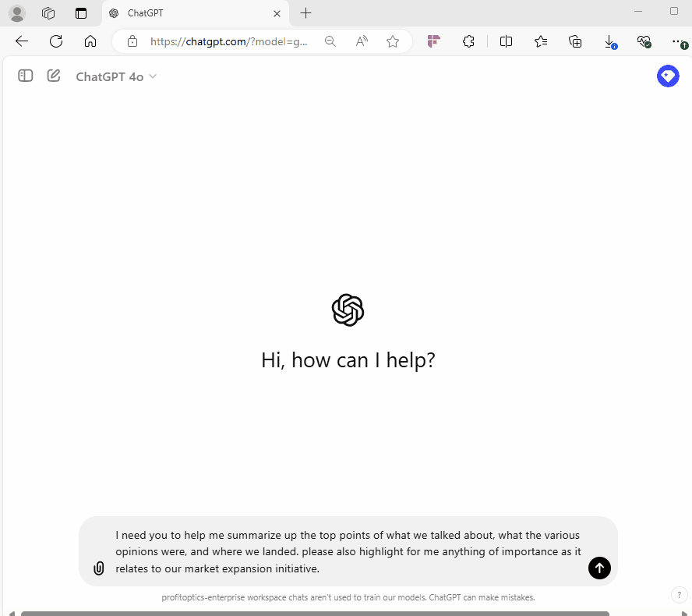Open the Extensions puzzle icon
This screenshot has width=692, height=616.
pos(468,41)
